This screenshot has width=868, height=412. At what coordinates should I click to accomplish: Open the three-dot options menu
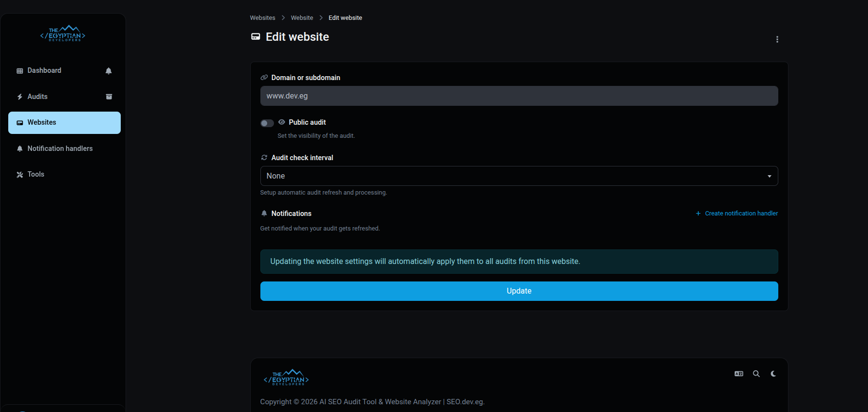point(777,39)
